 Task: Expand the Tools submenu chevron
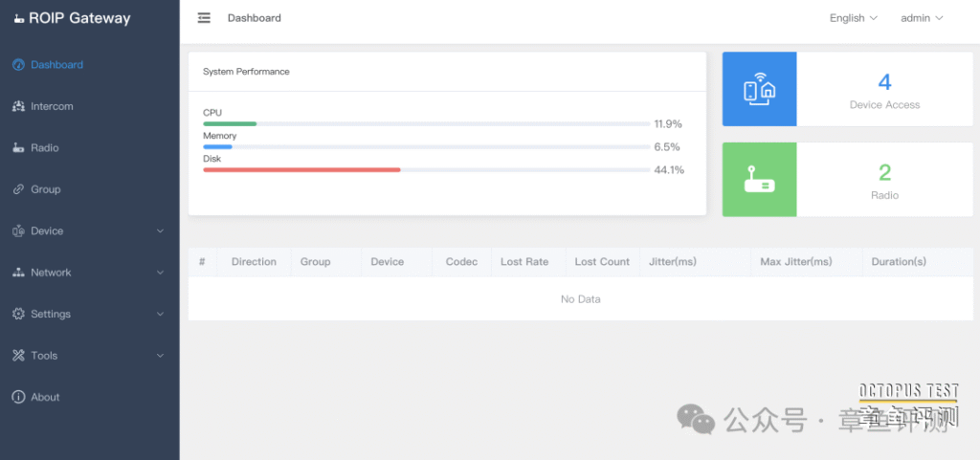click(160, 356)
